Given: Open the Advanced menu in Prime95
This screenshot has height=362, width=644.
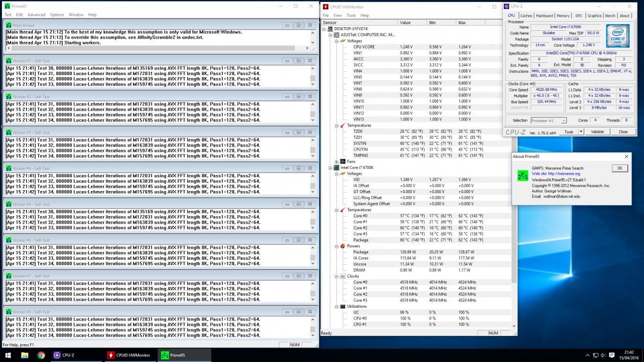Looking at the screenshot, I should coord(36,15).
